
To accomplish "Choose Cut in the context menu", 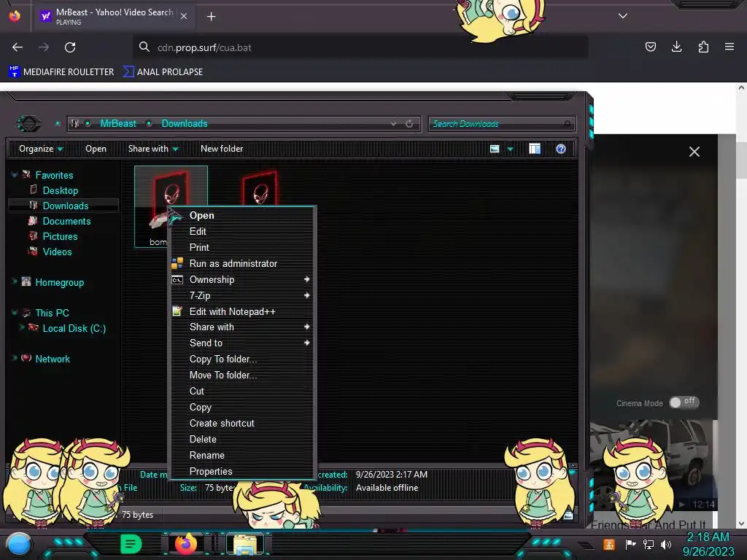I will [x=243, y=391].
